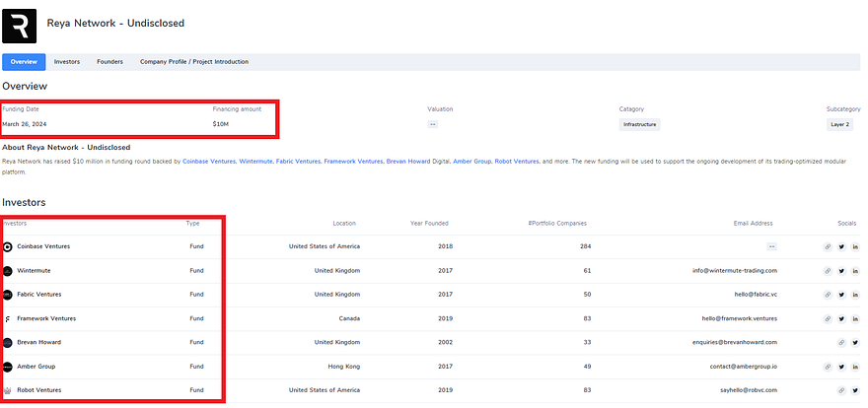Follow the Robot Ventures link in description
This screenshot has height=408, width=868.
click(x=517, y=162)
